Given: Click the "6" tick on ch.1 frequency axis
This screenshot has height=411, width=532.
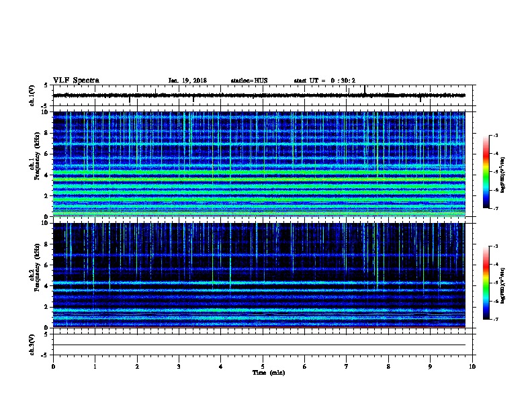Looking at the screenshot, I should pyautogui.click(x=46, y=154).
